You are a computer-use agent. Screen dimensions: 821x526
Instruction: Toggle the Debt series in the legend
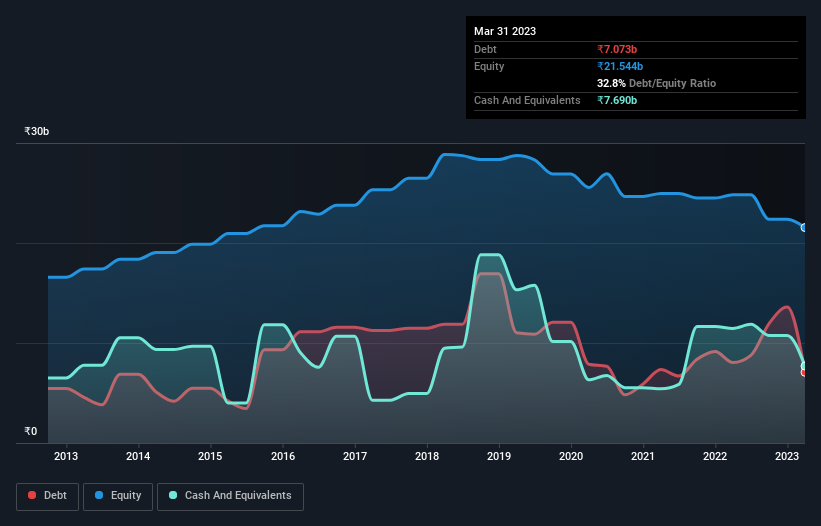[x=46, y=495]
